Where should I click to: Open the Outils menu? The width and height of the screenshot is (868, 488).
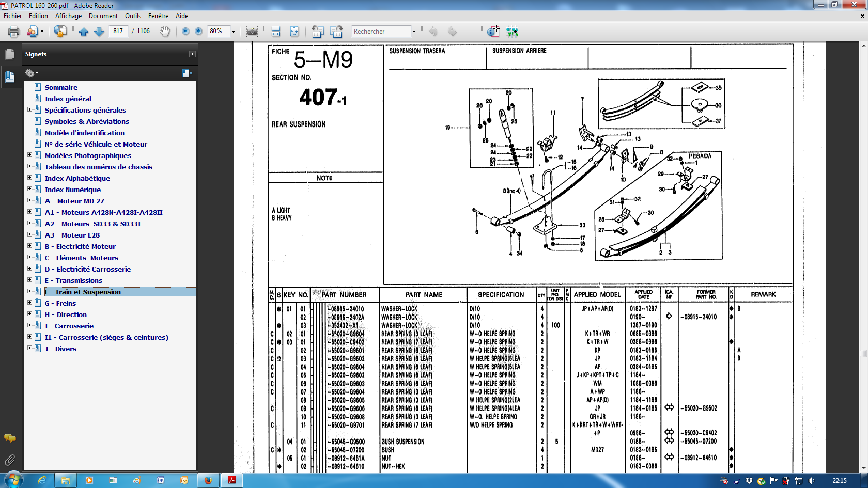133,16
